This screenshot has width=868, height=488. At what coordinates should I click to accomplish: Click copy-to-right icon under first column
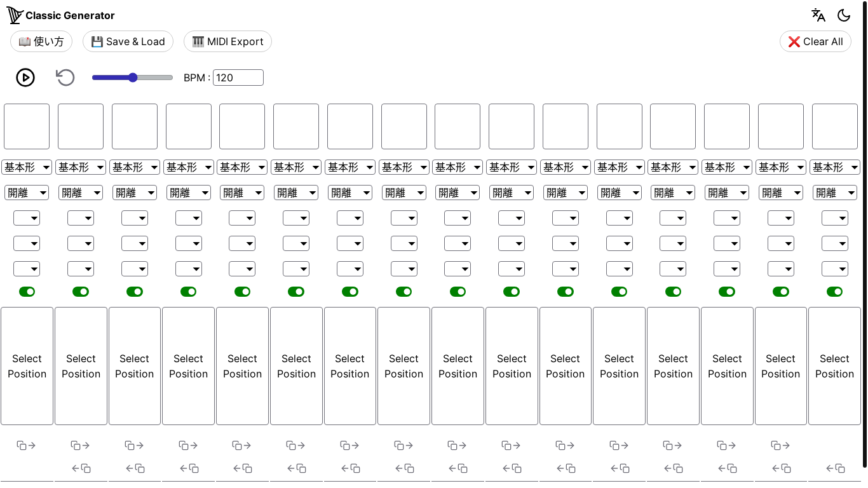pyautogui.click(x=27, y=445)
